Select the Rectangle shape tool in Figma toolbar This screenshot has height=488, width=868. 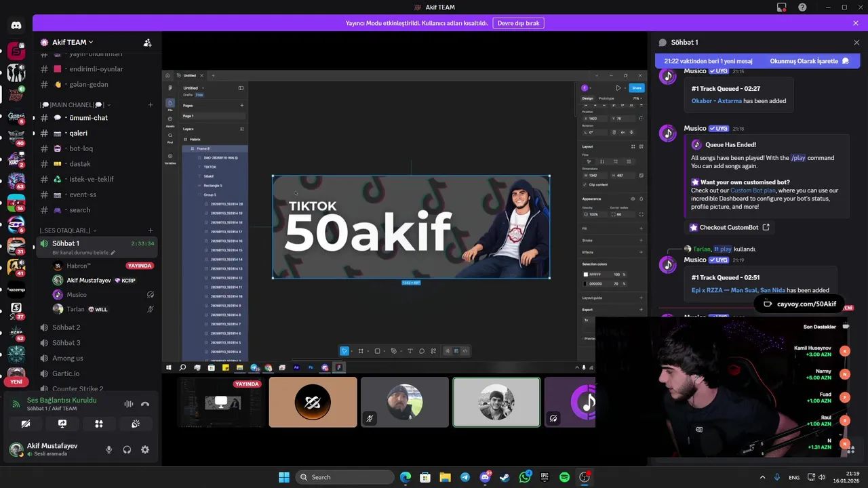tap(378, 351)
